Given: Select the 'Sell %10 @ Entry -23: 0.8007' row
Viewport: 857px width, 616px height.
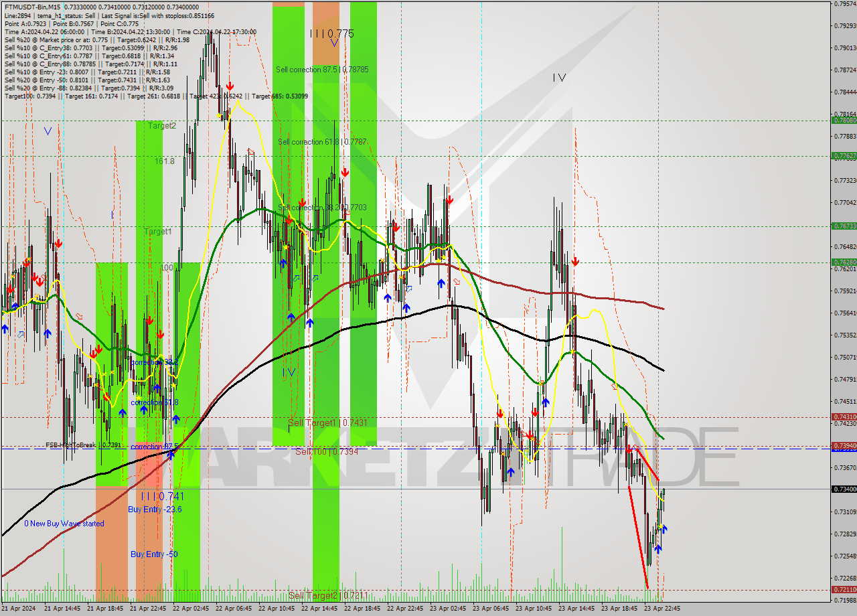Looking at the screenshot, I should tap(87, 72).
